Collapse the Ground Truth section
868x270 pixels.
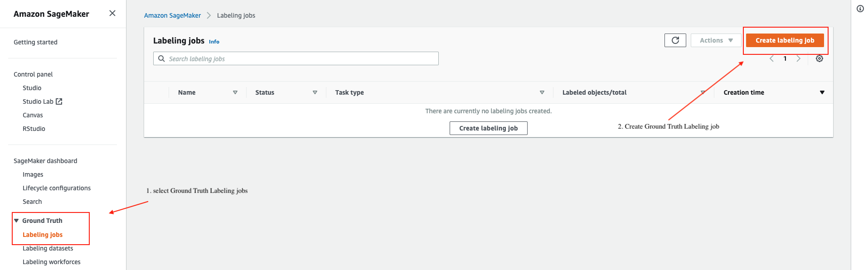[17, 221]
